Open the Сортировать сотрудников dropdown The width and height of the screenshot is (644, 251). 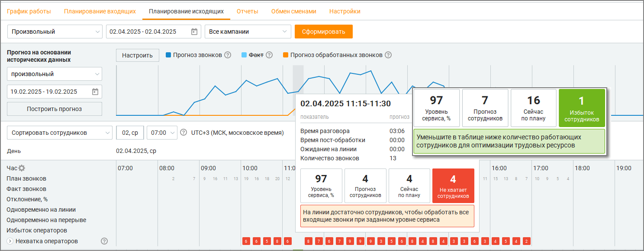pyautogui.click(x=60, y=133)
